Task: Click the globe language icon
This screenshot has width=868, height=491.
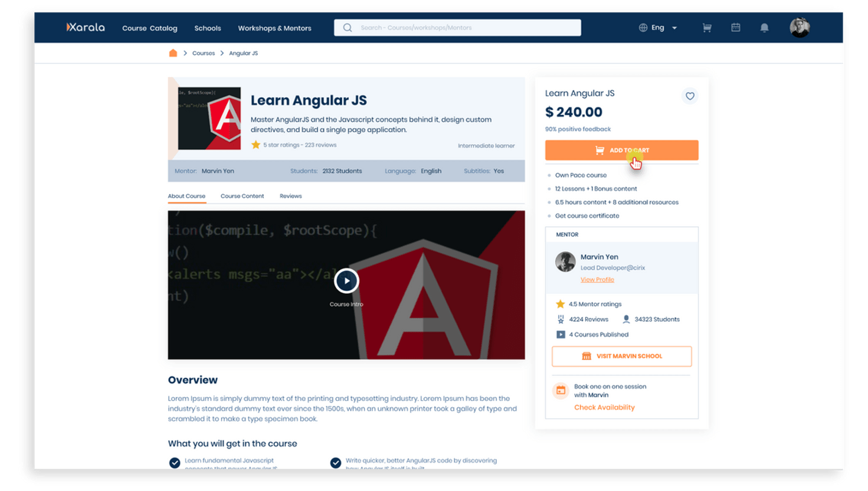Action: (x=643, y=27)
